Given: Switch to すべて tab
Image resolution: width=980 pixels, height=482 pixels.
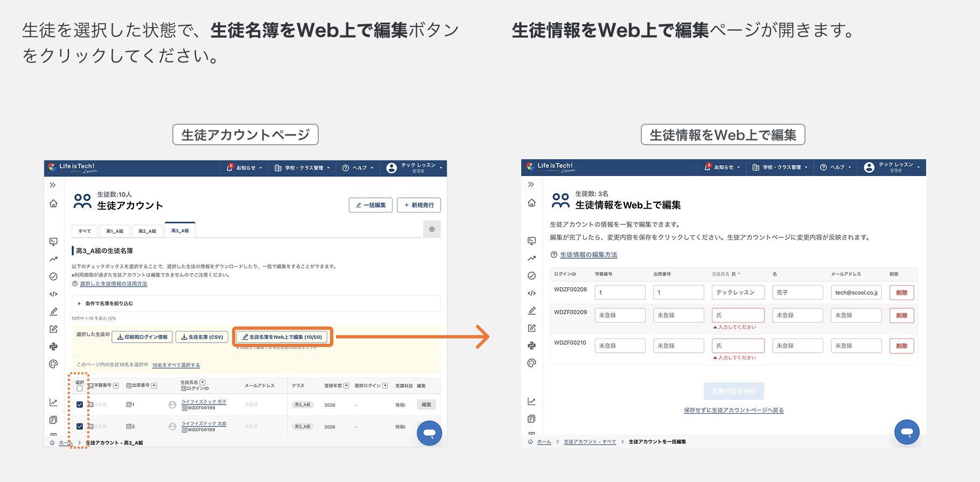Looking at the screenshot, I should 85,231.
